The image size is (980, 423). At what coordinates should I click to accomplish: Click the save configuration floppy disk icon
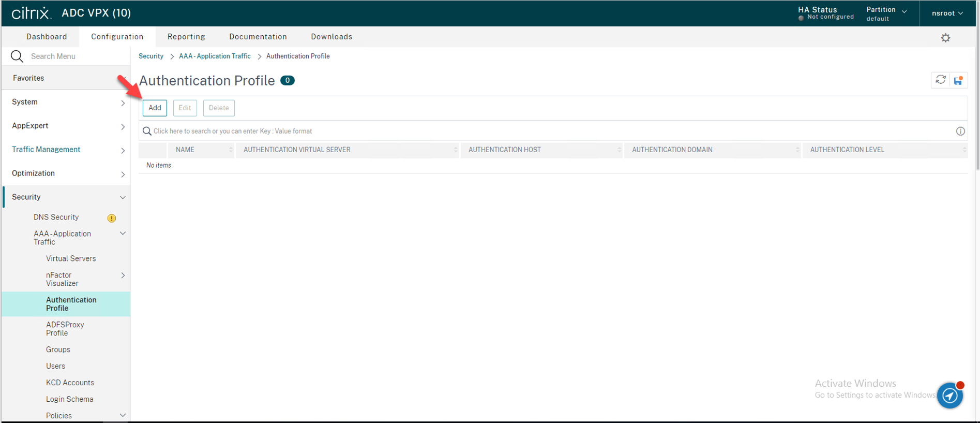tap(958, 80)
